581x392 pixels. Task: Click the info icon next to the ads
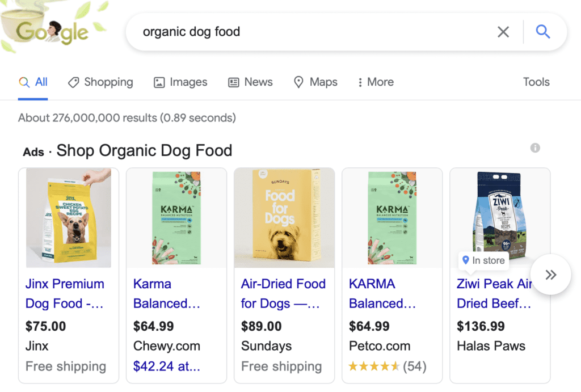point(535,148)
